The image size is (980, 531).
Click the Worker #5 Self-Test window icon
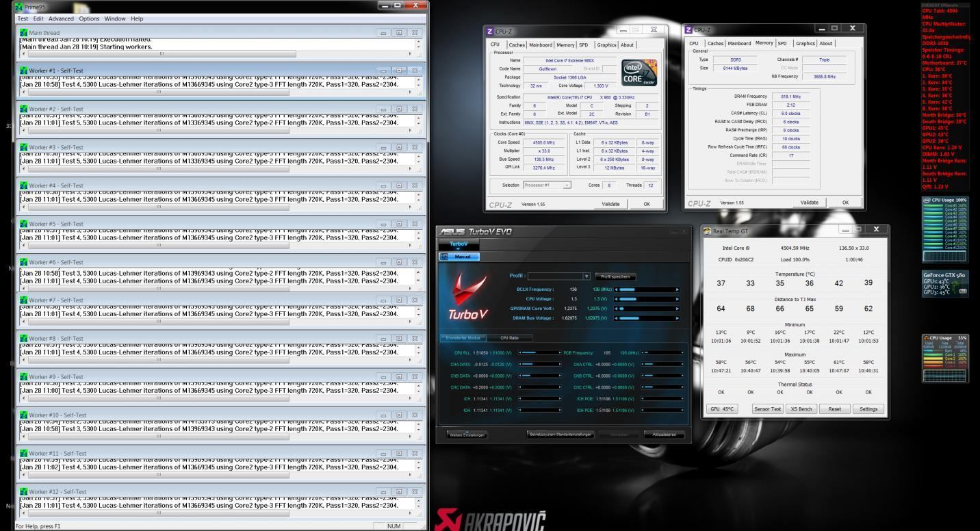click(x=25, y=224)
